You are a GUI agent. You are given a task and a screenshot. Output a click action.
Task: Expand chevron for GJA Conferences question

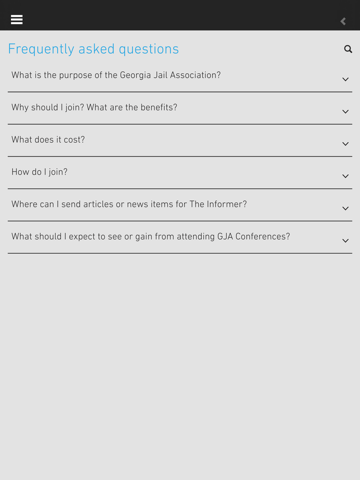pos(346,241)
